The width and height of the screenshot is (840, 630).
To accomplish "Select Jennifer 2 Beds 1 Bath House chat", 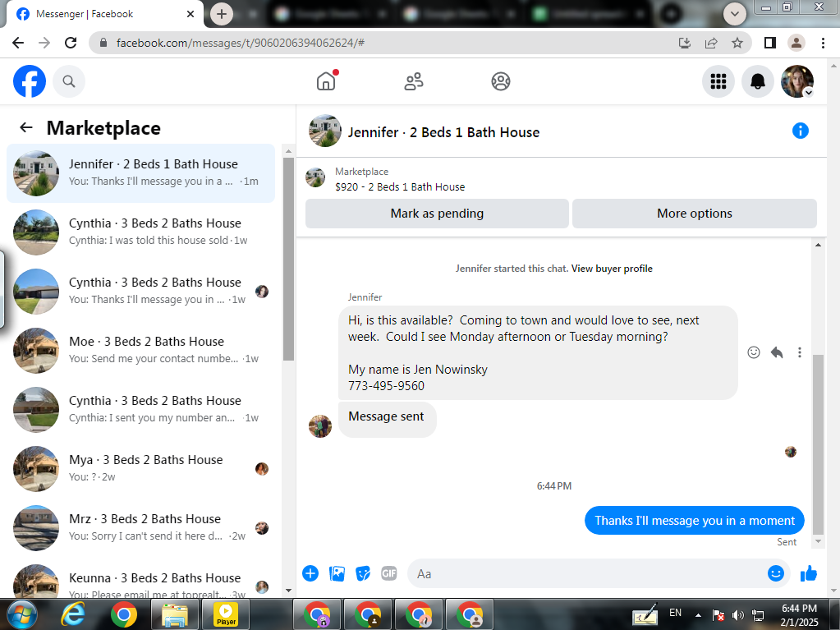I will (140, 173).
